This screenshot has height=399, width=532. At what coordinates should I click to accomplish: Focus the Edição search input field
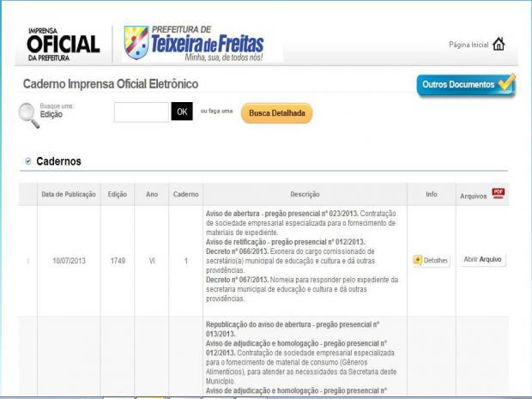pos(141,112)
